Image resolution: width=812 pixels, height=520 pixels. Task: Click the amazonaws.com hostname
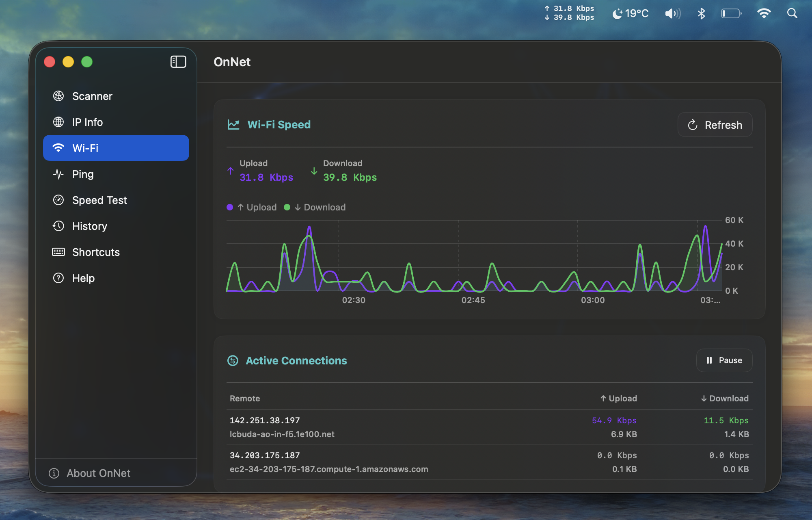pos(329,469)
